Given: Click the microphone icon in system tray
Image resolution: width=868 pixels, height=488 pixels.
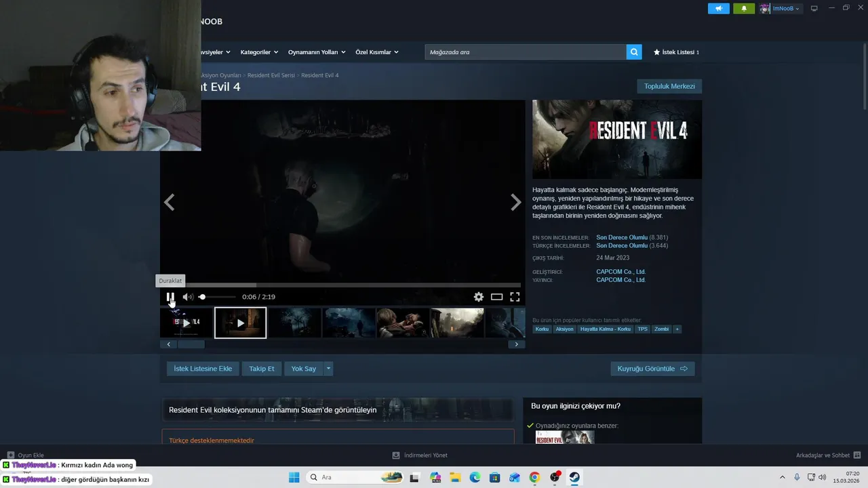Looking at the screenshot, I should (x=797, y=477).
